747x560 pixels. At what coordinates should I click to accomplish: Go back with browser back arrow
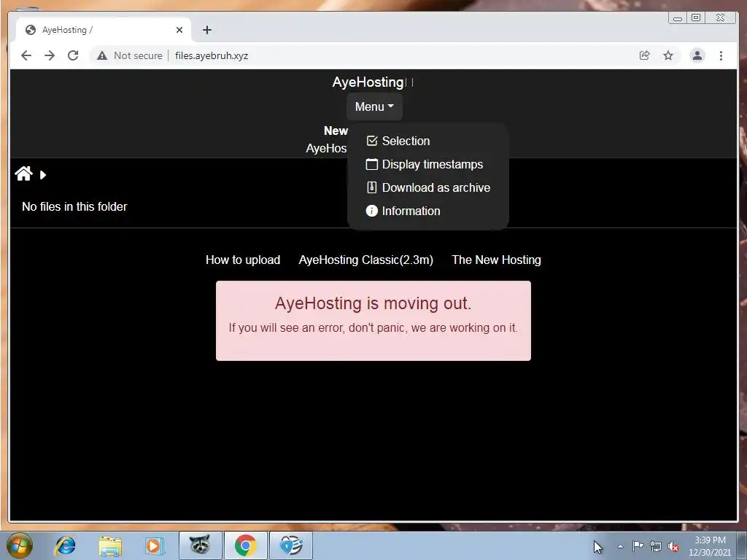[26, 55]
